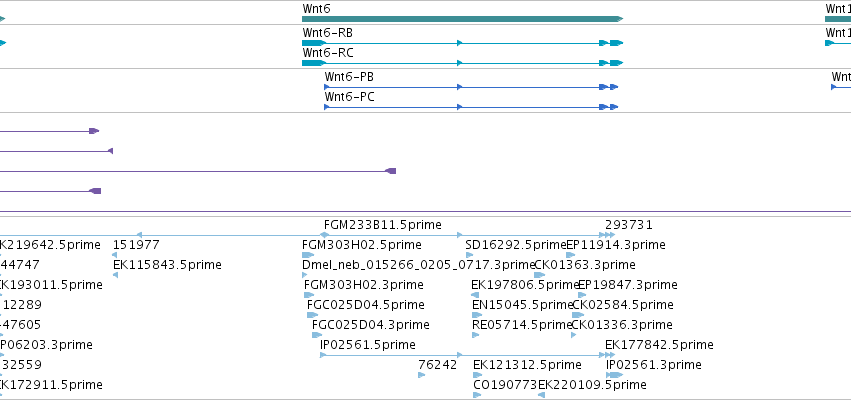Screen dimensions: 851x400
Task: Click the partially visible P06203.3prime label
Action: [x=46, y=345]
